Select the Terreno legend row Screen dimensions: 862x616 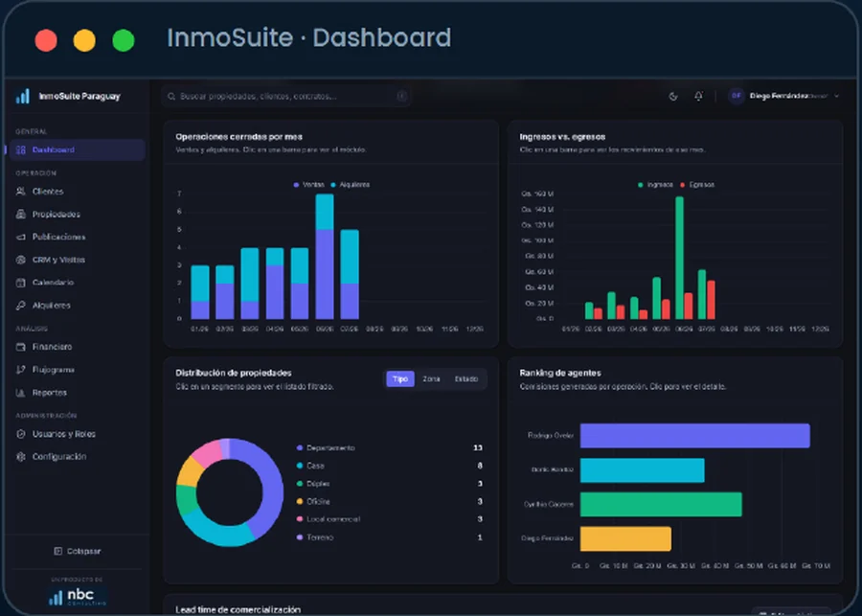click(390, 537)
